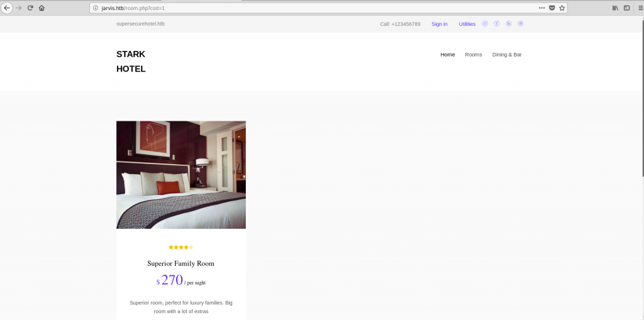
Task: Open the Facebook social icon
Action: pyautogui.click(x=497, y=24)
